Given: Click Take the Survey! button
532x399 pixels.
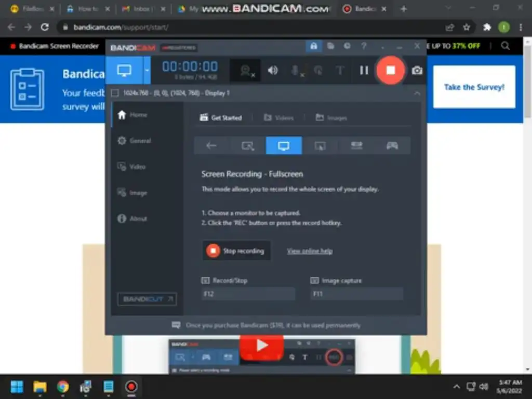Looking at the screenshot, I should click(474, 87).
